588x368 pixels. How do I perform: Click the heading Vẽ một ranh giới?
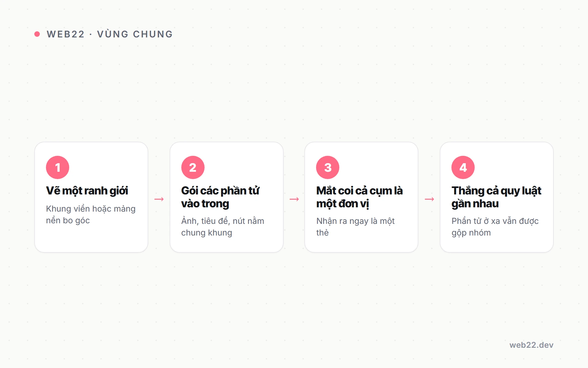tap(87, 191)
